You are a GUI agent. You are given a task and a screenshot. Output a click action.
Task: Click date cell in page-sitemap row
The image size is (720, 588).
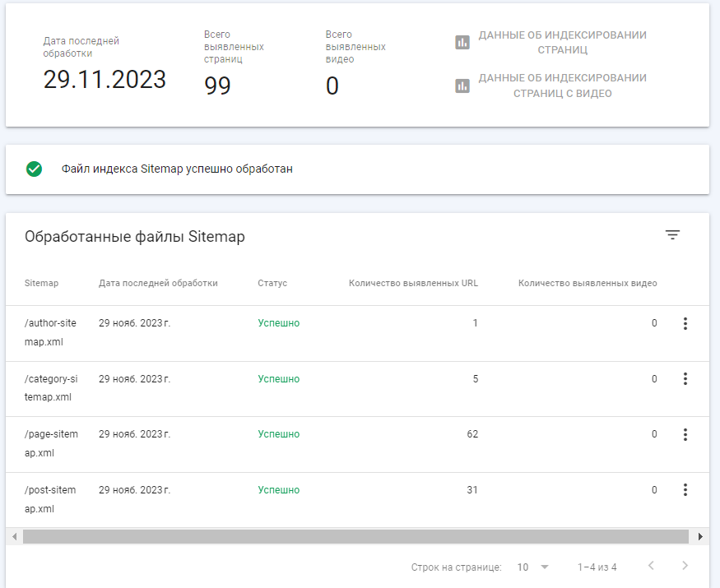point(135,434)
